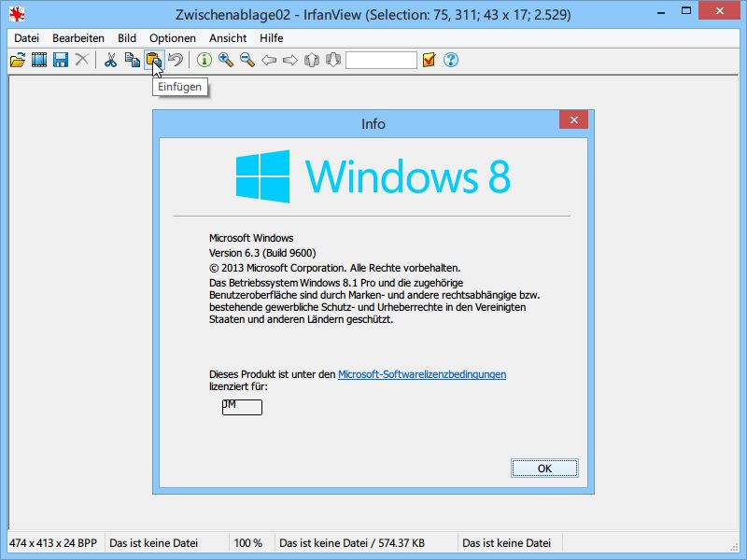The image size is (747, 560).
Task: Click the Delete X toolbar icon
Action: [x=82, y=60]
